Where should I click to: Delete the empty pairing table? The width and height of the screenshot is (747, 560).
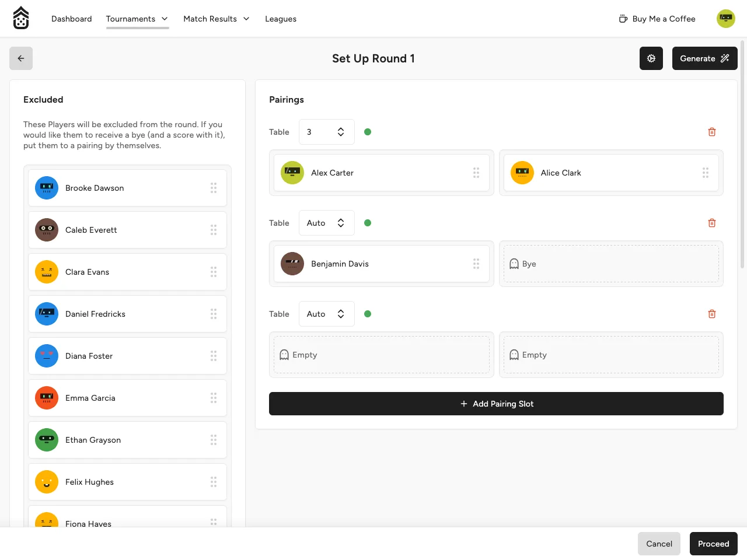712,314
